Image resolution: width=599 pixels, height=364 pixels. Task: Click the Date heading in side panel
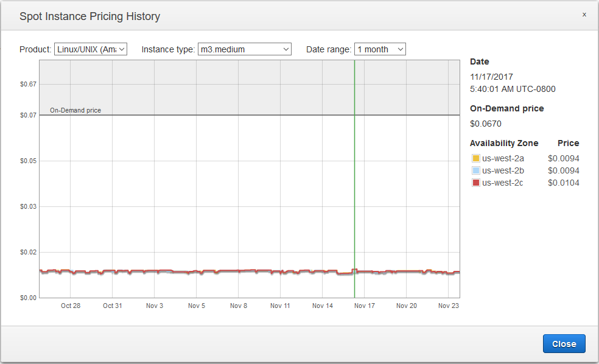(480, 61)
